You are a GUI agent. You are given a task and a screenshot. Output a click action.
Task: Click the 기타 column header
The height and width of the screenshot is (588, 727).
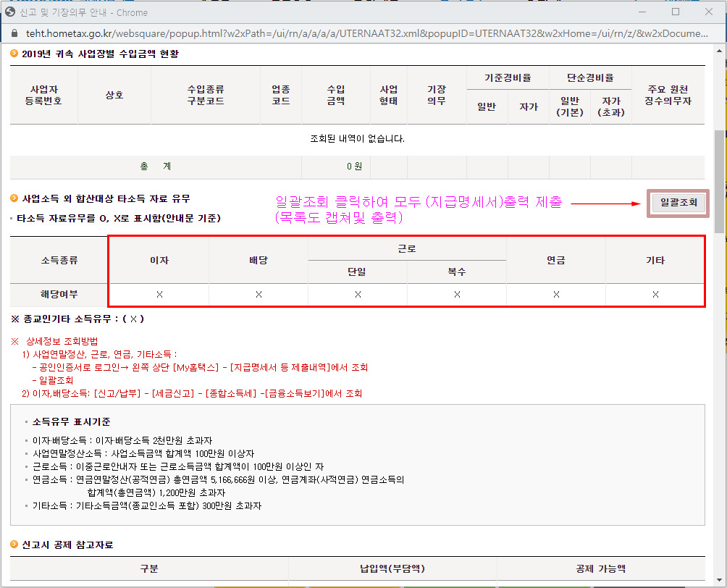655,260
